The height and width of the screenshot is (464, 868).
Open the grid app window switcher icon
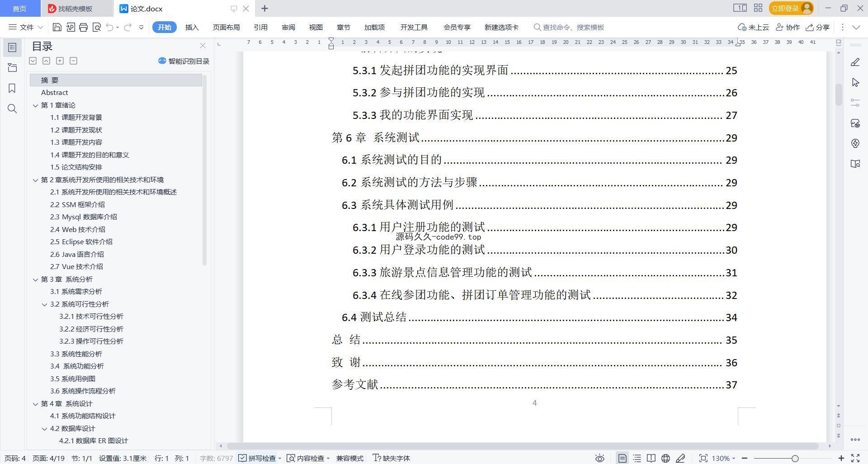click(x=758, y=8)
